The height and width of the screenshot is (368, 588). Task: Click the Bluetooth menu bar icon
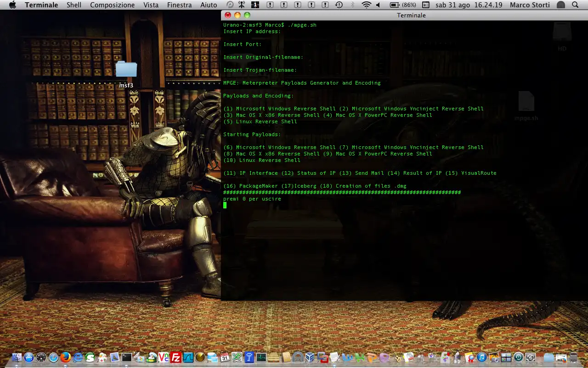coord(353,5)
